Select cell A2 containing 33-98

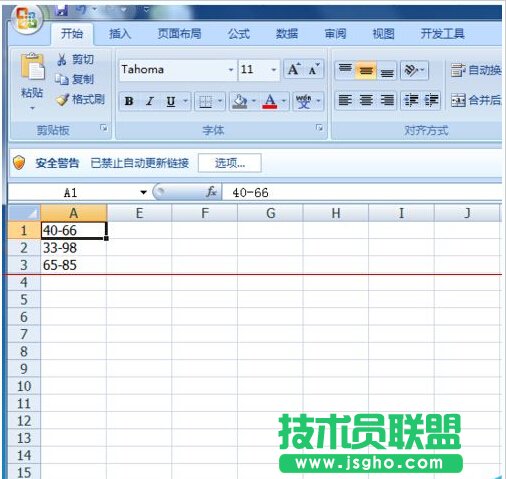(x=74, y=248)
